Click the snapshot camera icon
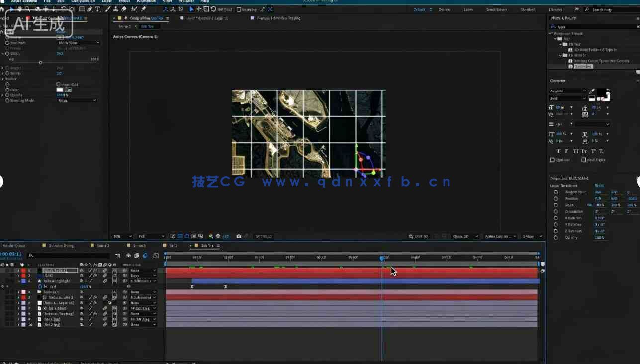The height and width of the screenshot is (364, 640). [x=239, y=236]
